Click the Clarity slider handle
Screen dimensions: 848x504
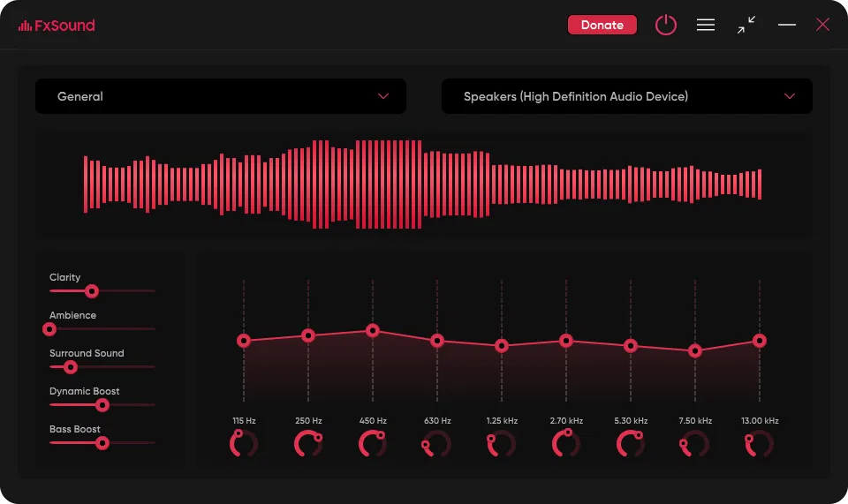[x=91, y=291]
